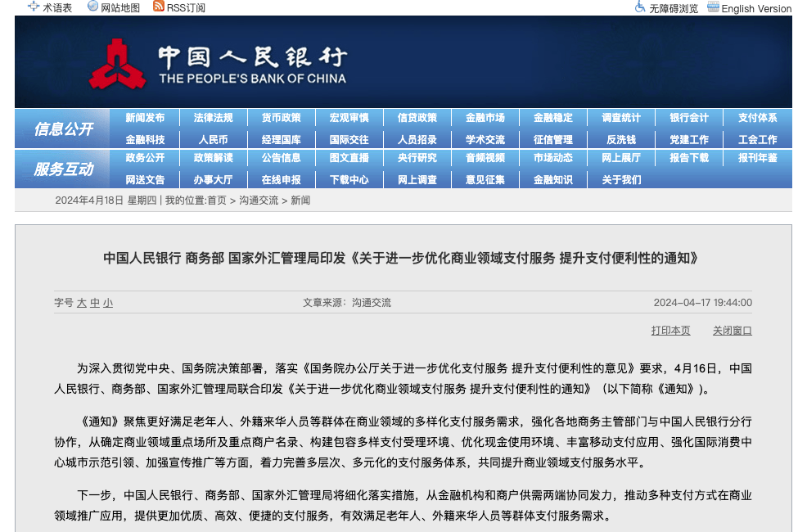The height and width of the screenshot is (532, 807).
Task: Open 网上调查 menu item
Action: coord(417,180)
